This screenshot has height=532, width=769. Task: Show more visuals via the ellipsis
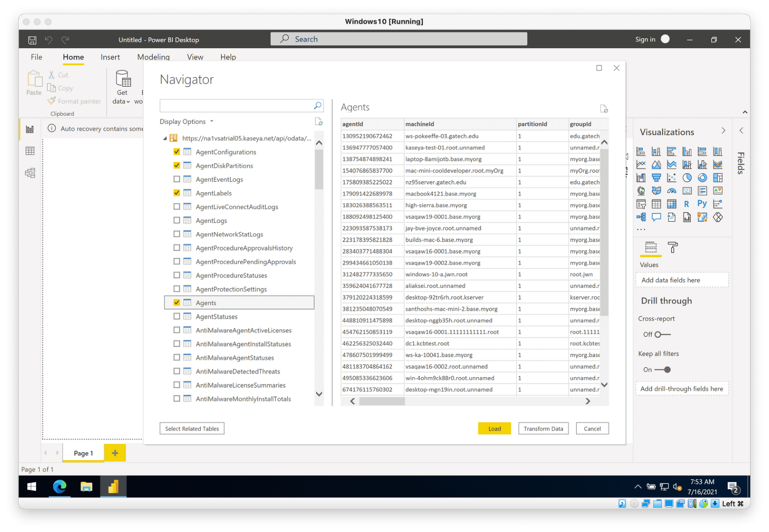[641, 230]
